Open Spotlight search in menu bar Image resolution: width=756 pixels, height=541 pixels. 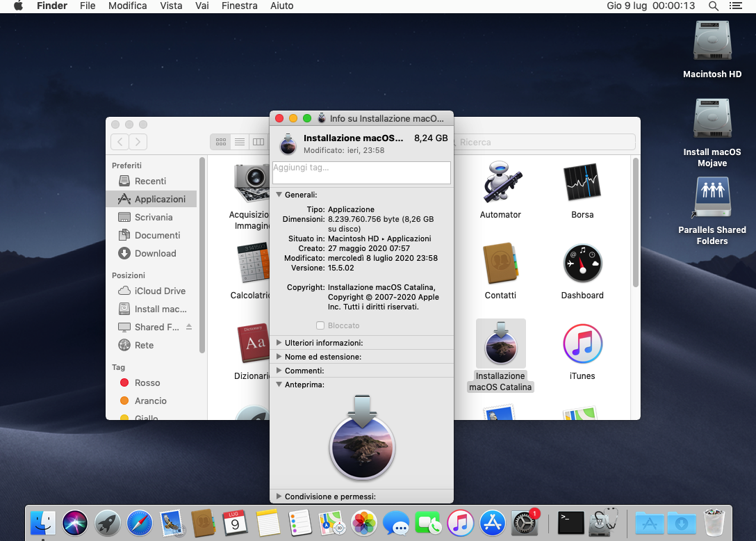click(714, 6)
